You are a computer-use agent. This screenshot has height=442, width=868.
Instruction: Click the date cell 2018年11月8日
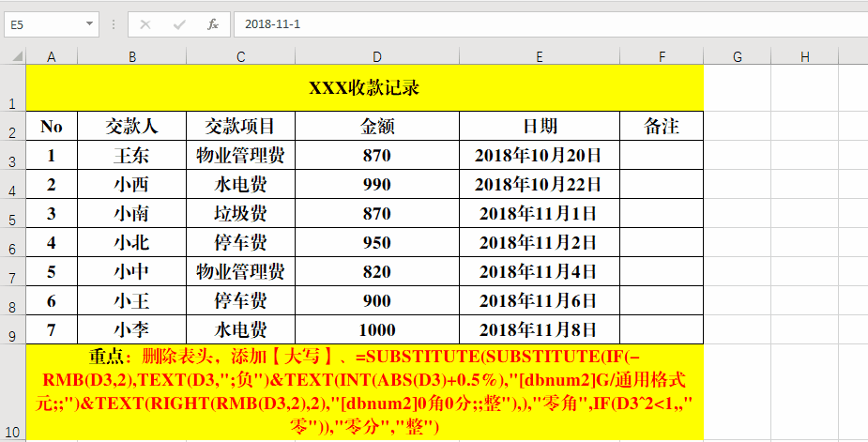click(x=540, y=329)
